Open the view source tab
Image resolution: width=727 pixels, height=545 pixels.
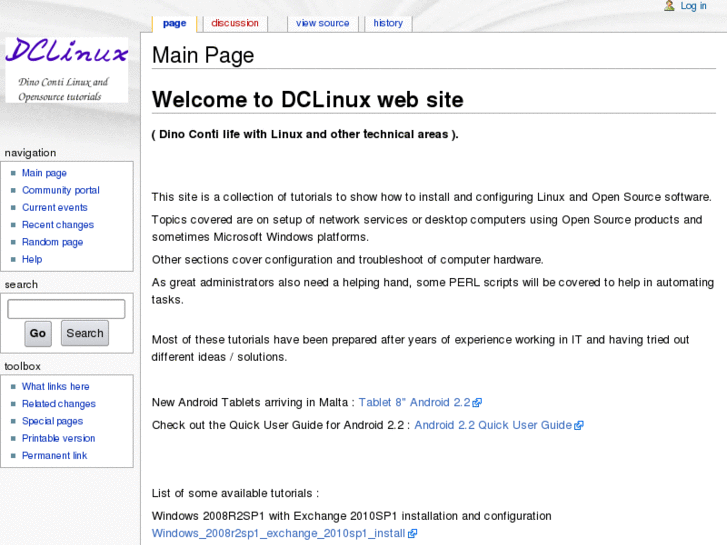click(x=322, y=23)
